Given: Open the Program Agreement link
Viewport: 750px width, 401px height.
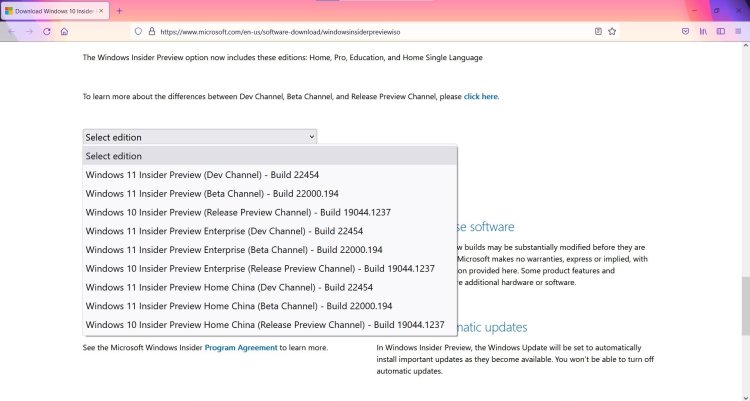Looking at the screenshot, I should click(x=241, y=347).
